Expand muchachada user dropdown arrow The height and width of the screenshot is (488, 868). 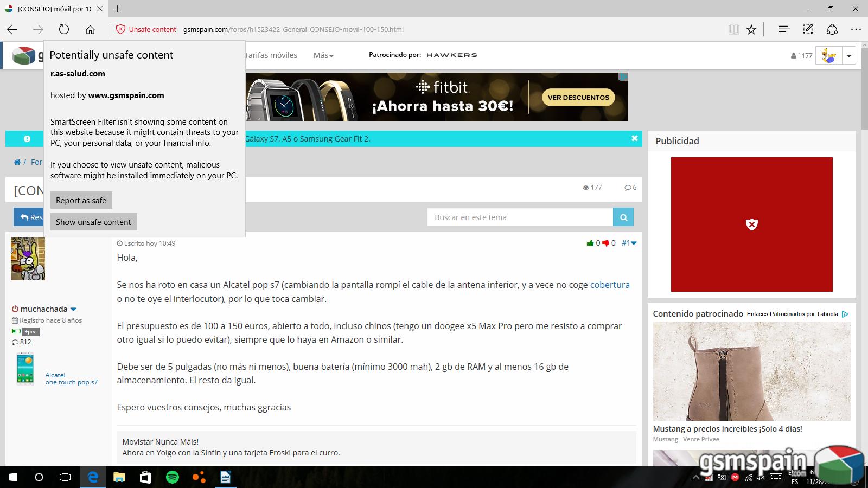click(x=73, y=309)
